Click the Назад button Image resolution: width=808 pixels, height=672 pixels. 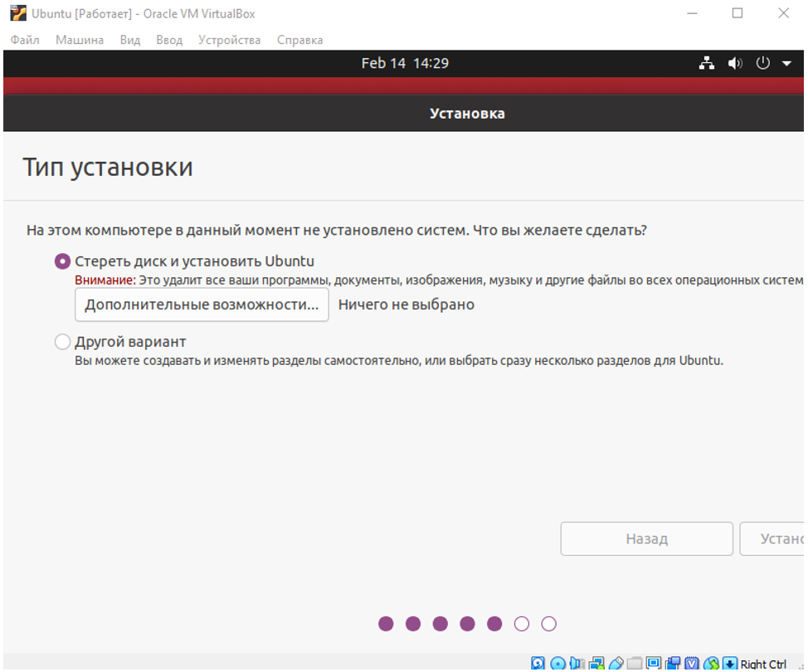click(647, 539)
